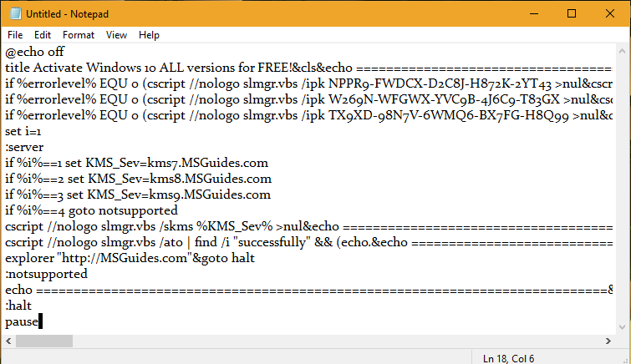Viewport: 631px width, 364px height.
Task: Click the ':notsupported' label line
Action: [46, 274]
